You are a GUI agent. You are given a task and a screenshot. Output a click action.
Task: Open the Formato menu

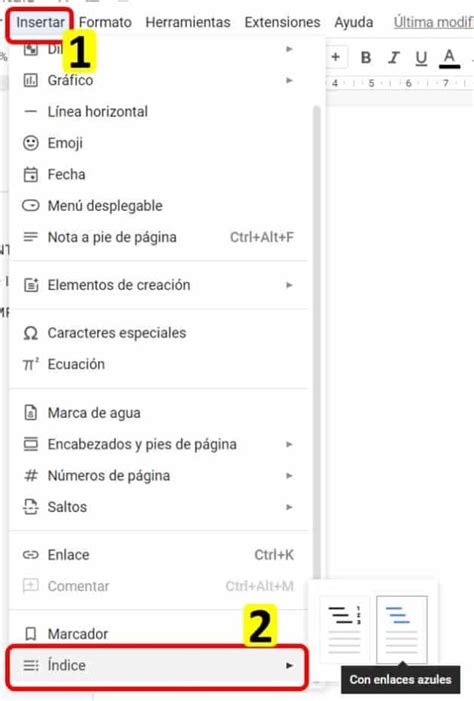coord(105,22)
